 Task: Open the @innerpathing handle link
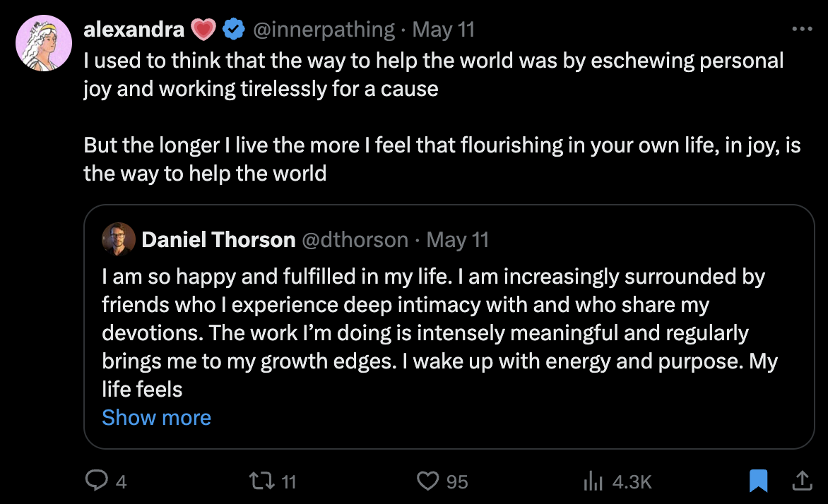pos(324,29)
